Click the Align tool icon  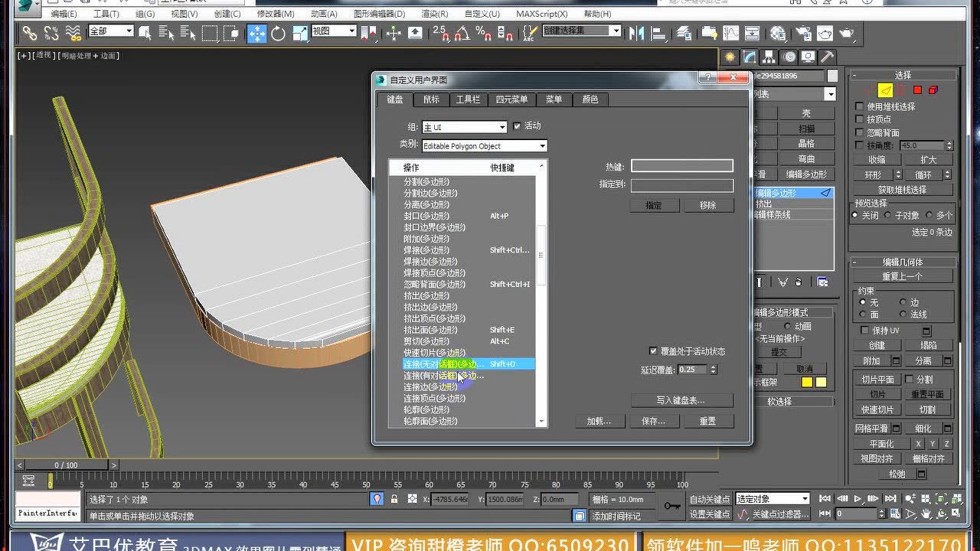pyautogui.click(x=658, y=33)
